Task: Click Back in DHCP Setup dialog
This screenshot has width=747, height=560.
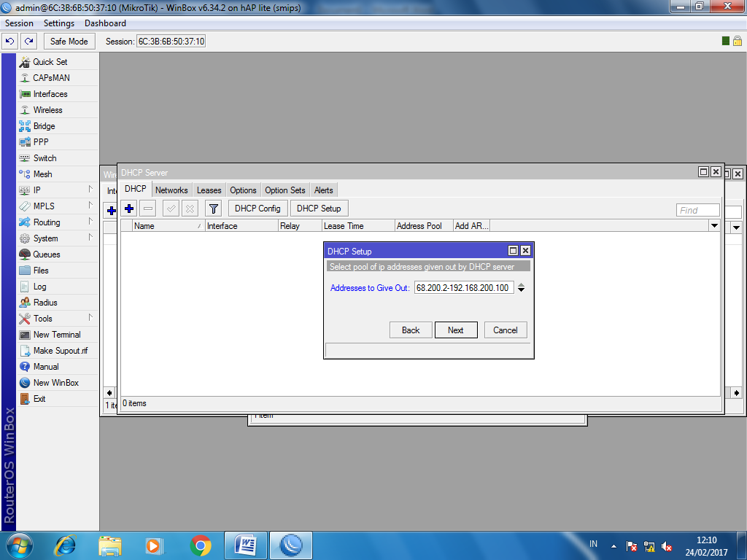Action: [411, 330]
